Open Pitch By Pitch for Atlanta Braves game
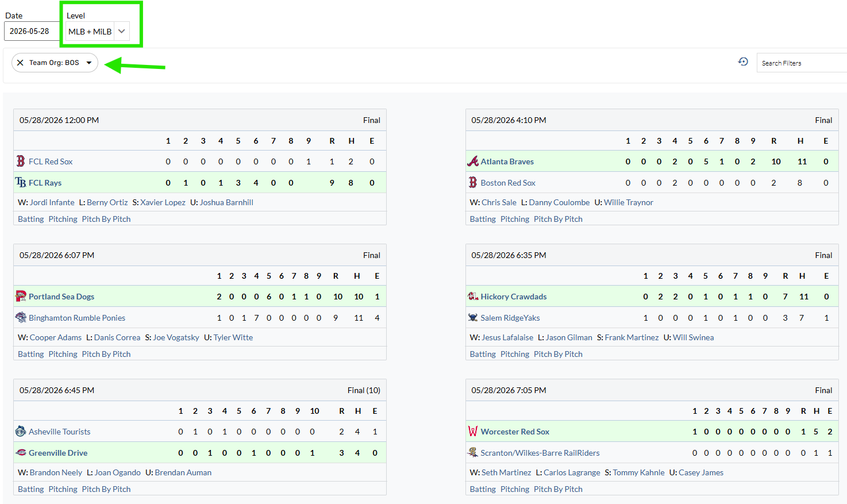The image size is (847, 504). (558, 219)
